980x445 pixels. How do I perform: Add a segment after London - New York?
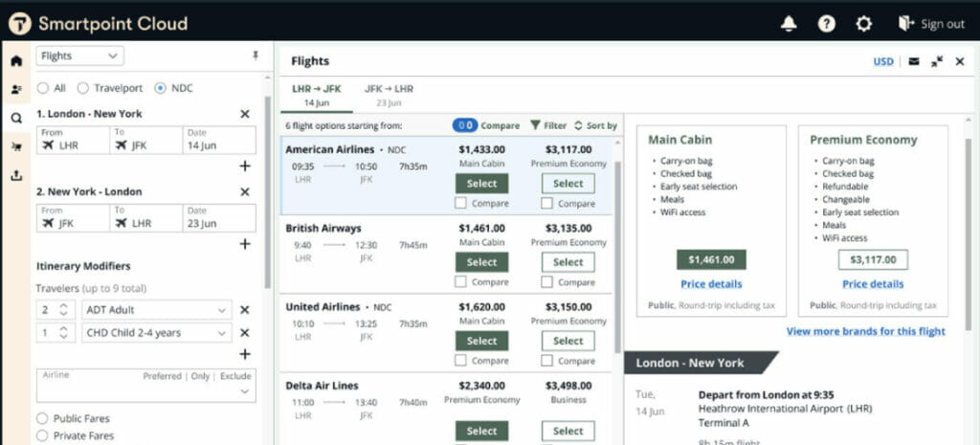[245, 166]
